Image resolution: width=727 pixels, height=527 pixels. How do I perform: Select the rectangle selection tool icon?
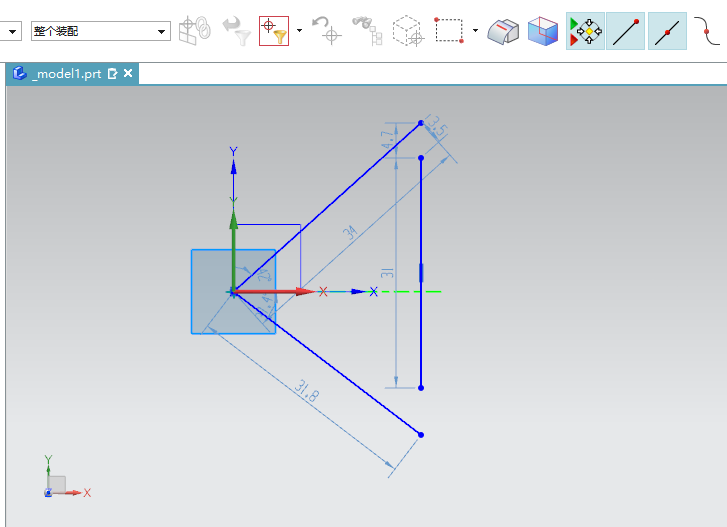(449, 31)
